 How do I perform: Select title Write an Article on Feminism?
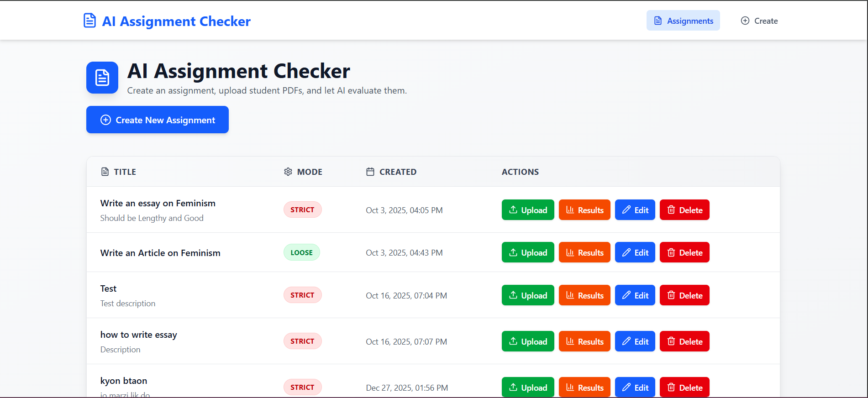coord(160,253)
